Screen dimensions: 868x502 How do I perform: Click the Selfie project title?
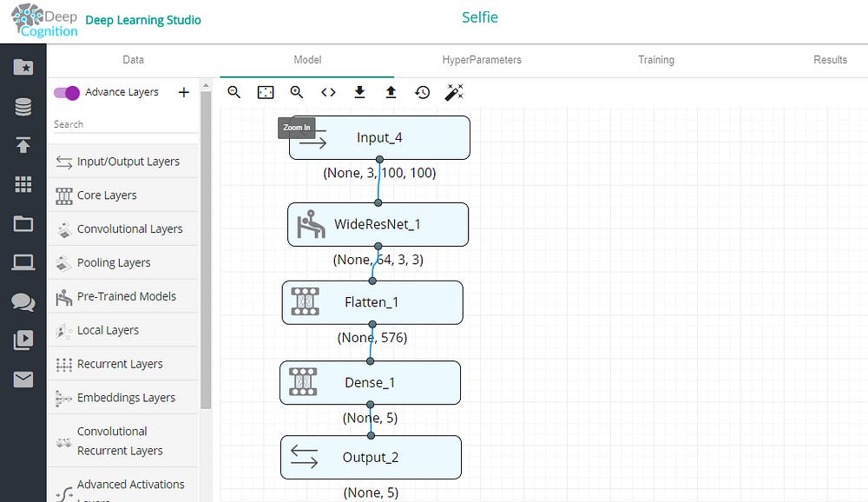pyautogui.click(x=480, y=17)
